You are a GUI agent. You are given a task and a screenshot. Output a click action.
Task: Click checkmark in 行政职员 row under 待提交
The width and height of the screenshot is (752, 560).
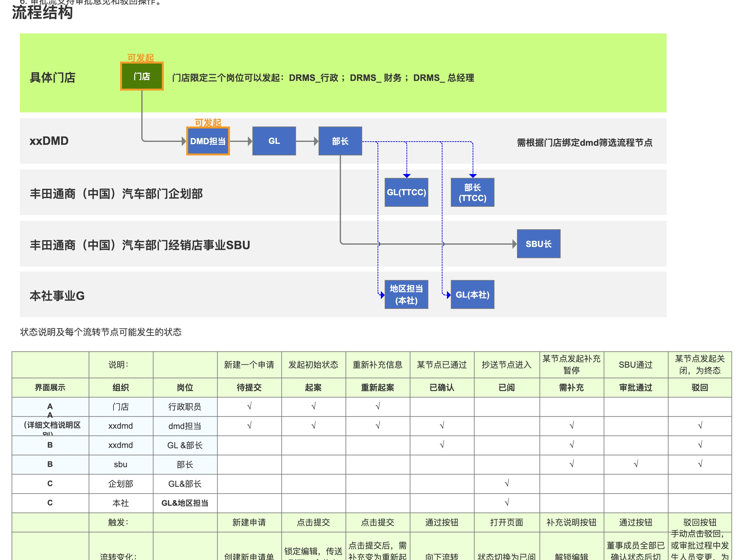249,406
